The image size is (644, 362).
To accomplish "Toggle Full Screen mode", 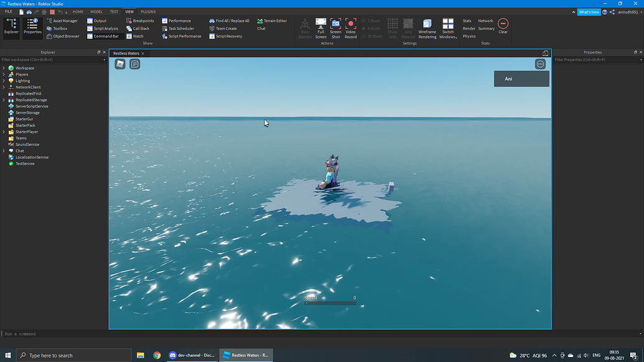I will tap(320, 26).
